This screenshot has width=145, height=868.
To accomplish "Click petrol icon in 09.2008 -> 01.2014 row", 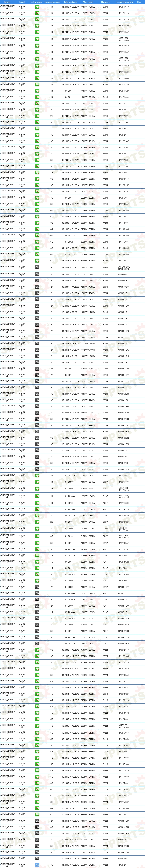I will pyautogui.click(x=37, y=166).
